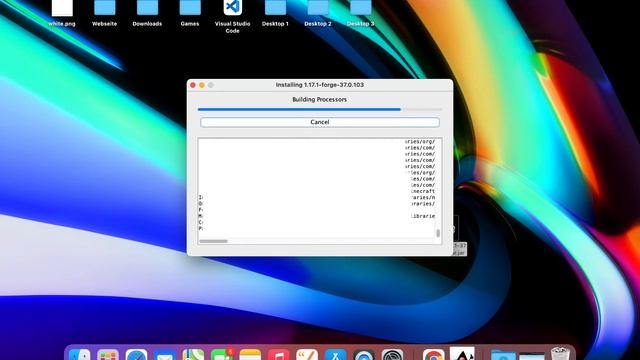
Task: Select the Games folder on desktop
Action: coord(190,12)
